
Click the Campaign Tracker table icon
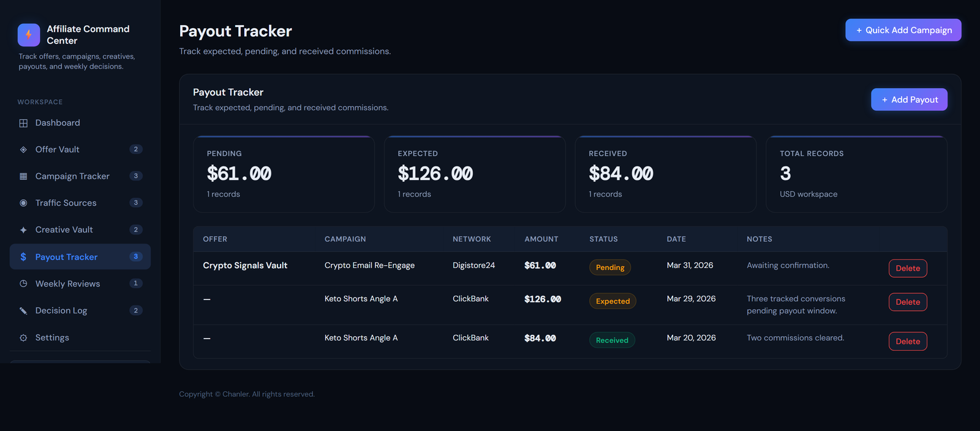23,176
